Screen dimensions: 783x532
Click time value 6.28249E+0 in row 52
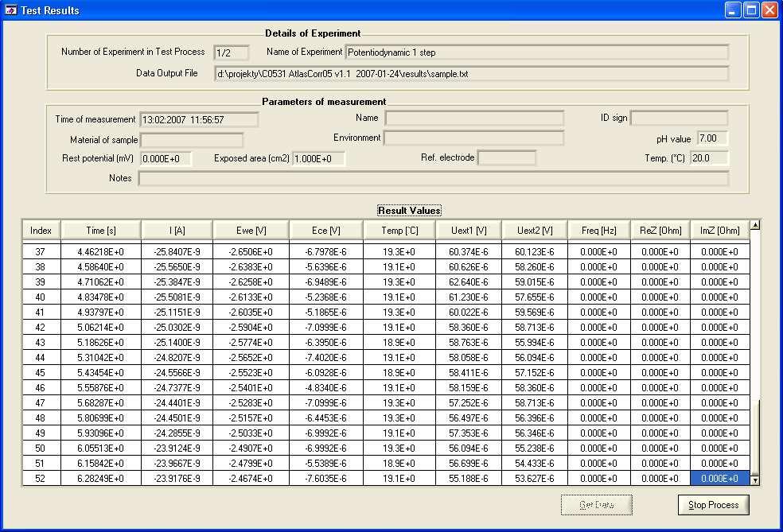[101, 478]
